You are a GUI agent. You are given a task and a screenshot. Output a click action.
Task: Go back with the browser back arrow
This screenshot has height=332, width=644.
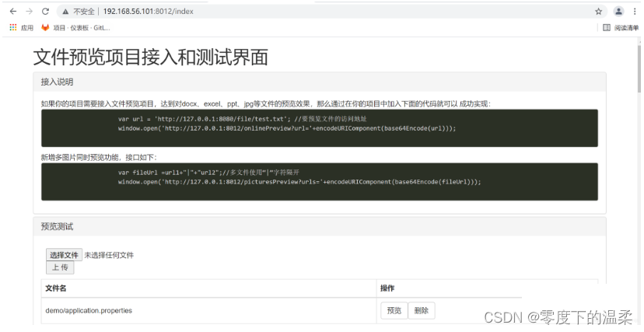pos(13,12)
